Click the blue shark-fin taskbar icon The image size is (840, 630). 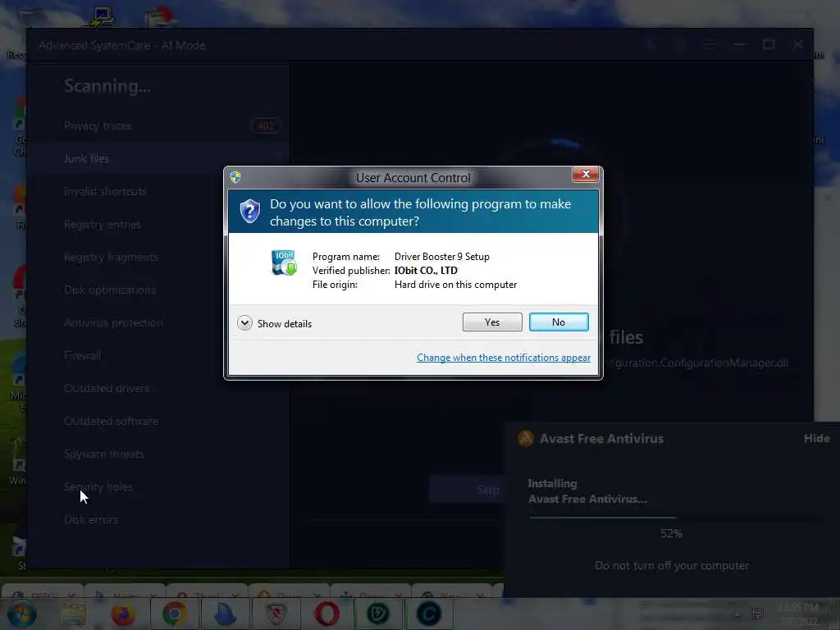(x=225, y=614)
